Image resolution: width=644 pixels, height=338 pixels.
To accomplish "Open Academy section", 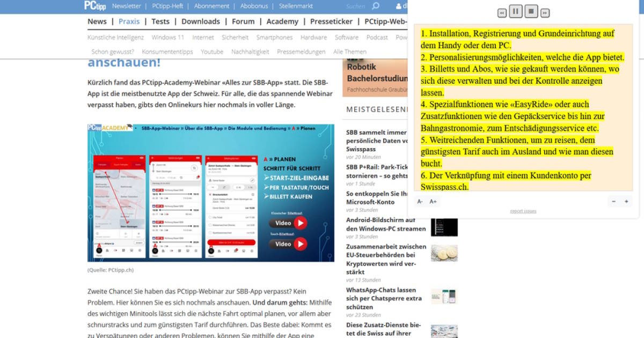I will [x=282, y=21].
